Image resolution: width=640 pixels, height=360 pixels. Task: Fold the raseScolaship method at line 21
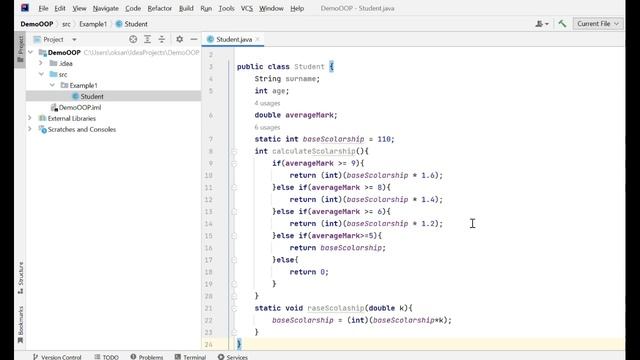click(x=234, y=309)
